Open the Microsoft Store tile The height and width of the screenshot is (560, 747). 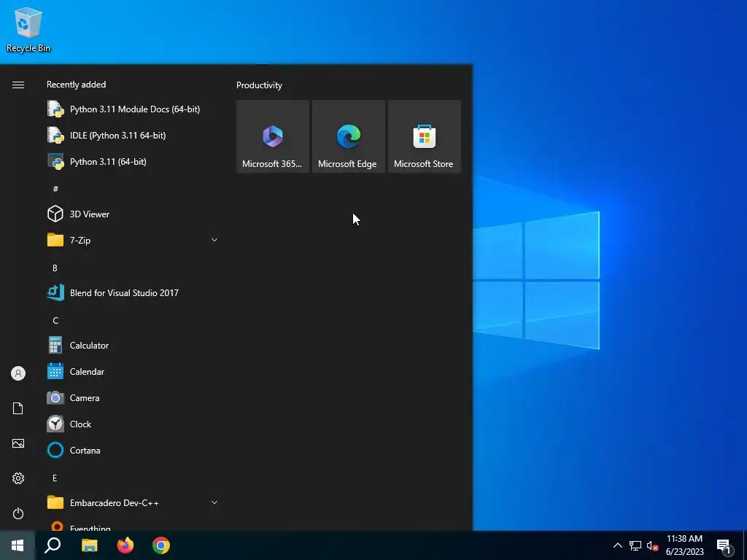[x=425, y=136]
